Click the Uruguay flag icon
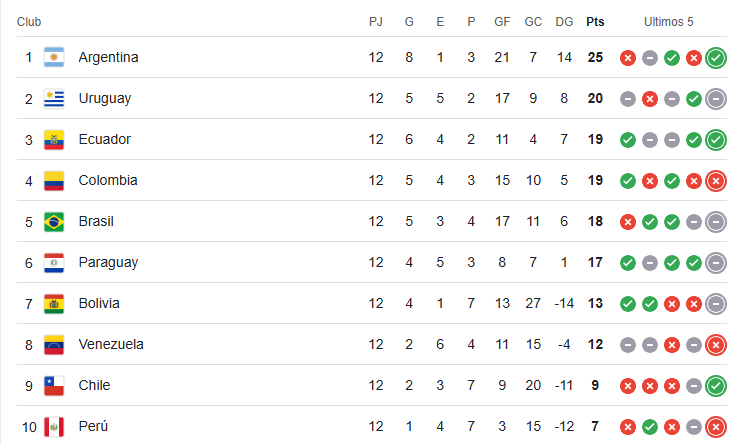The height and width of the screenshot is (445, 751). pos(54,99)
